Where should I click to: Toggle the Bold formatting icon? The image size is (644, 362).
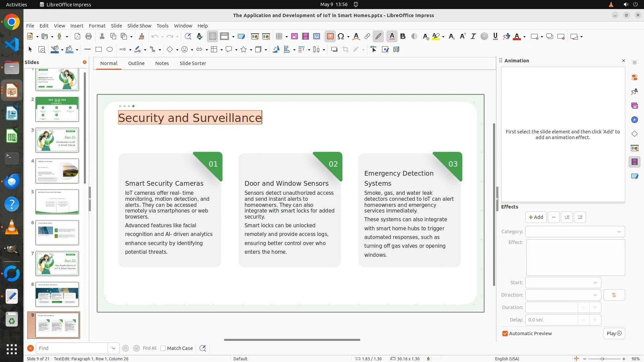(x=403, y=37)
